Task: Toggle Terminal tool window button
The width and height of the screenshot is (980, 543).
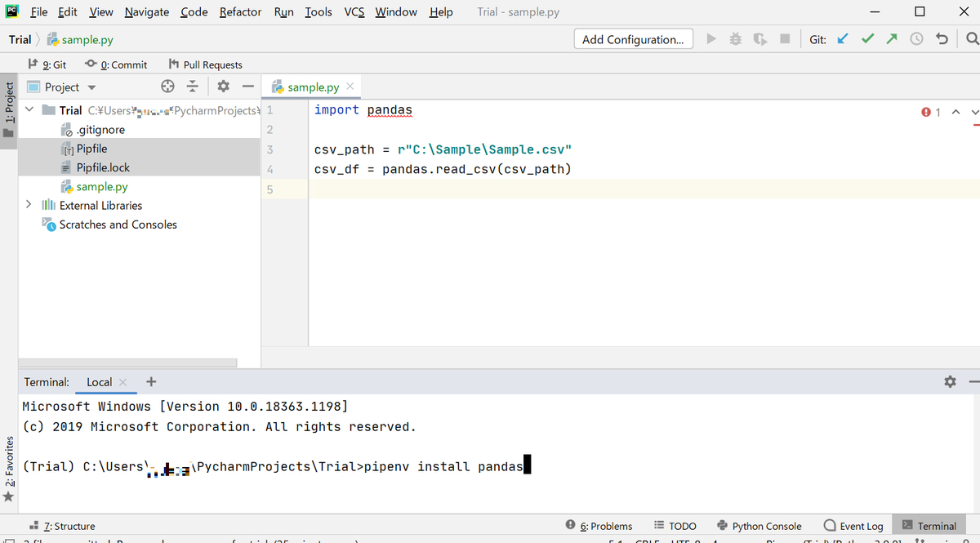Action: pyautogui.click(x=929, y=526)
